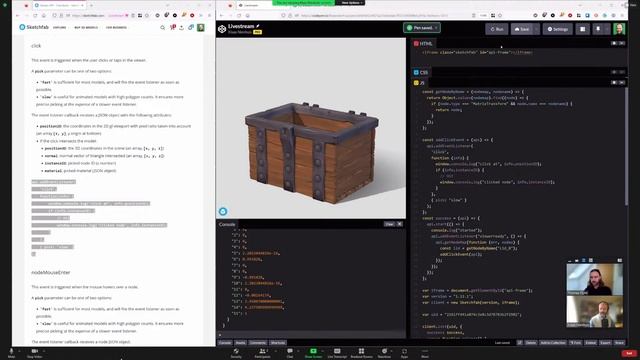
Task: Open a new tab in Sketchfab browser
Action: (x=91, y=5)
